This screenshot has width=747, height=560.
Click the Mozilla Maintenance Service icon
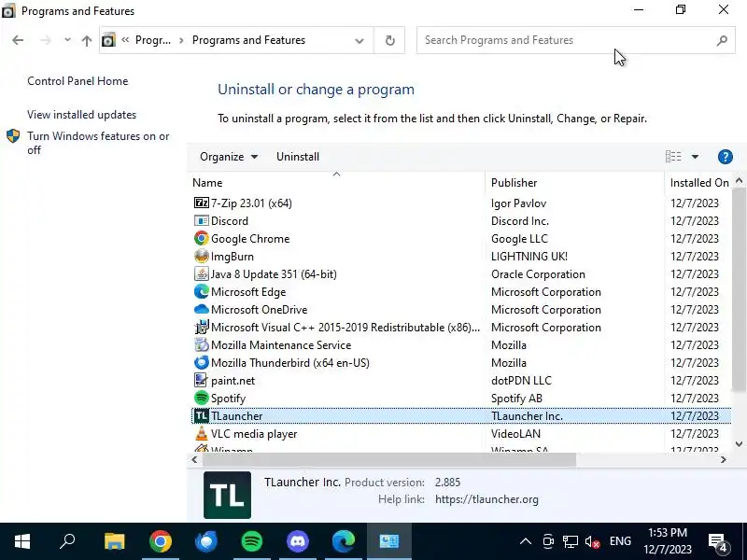(x=201, y=344)
